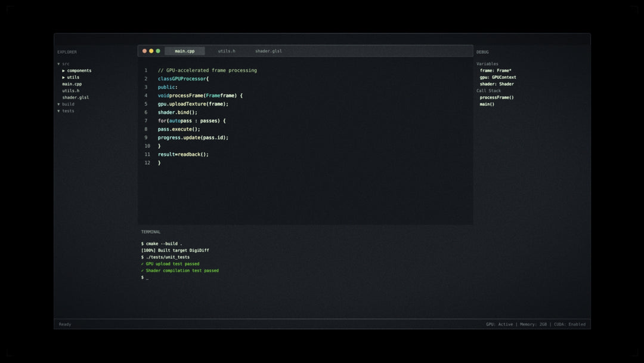Collapse the src folder arrow

[58, 64]
